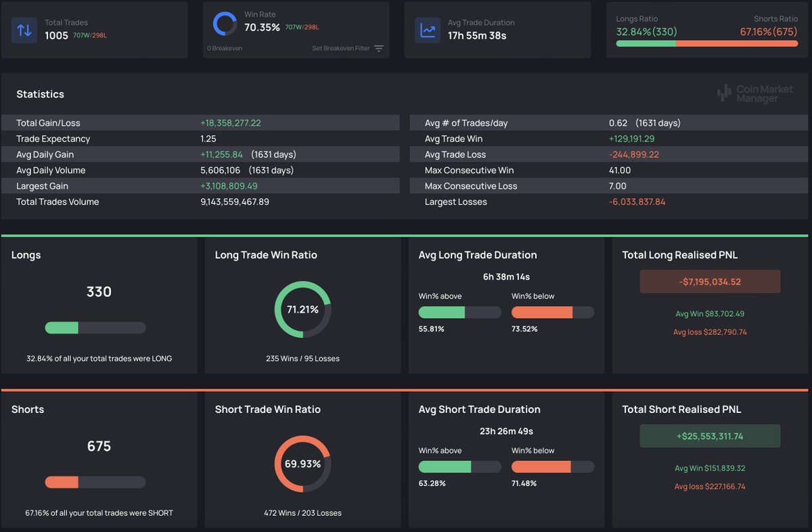Screen dimensions: 812x532
Task: Click the long Win% below 73.52% bar
Action: (x=553, y=312)
